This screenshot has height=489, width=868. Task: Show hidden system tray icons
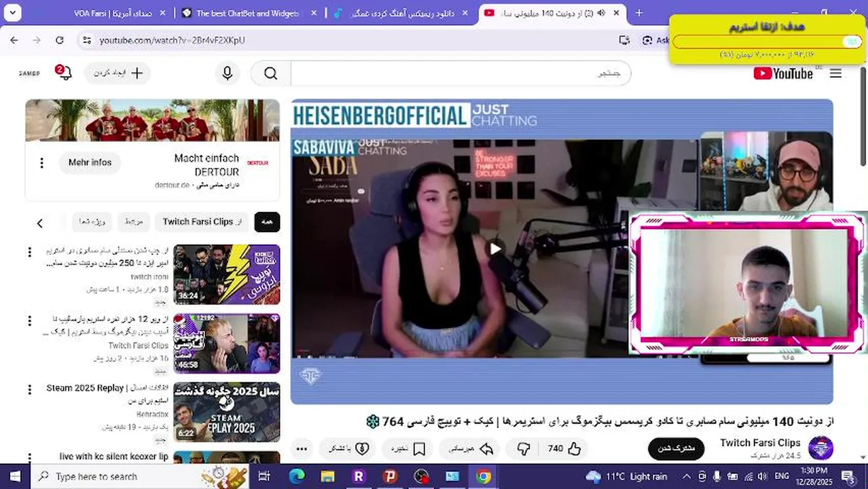click(686, 476)
